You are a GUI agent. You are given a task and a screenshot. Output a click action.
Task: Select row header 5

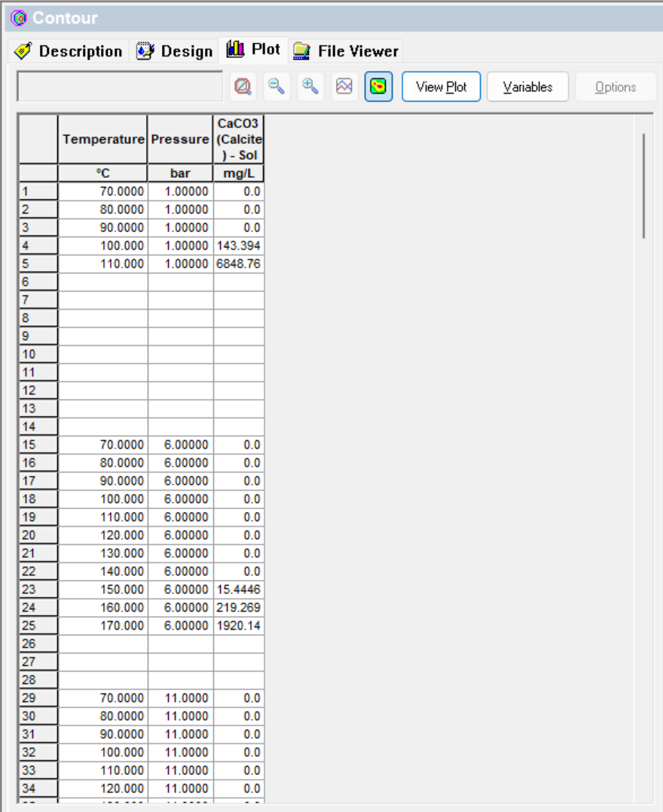38,264
